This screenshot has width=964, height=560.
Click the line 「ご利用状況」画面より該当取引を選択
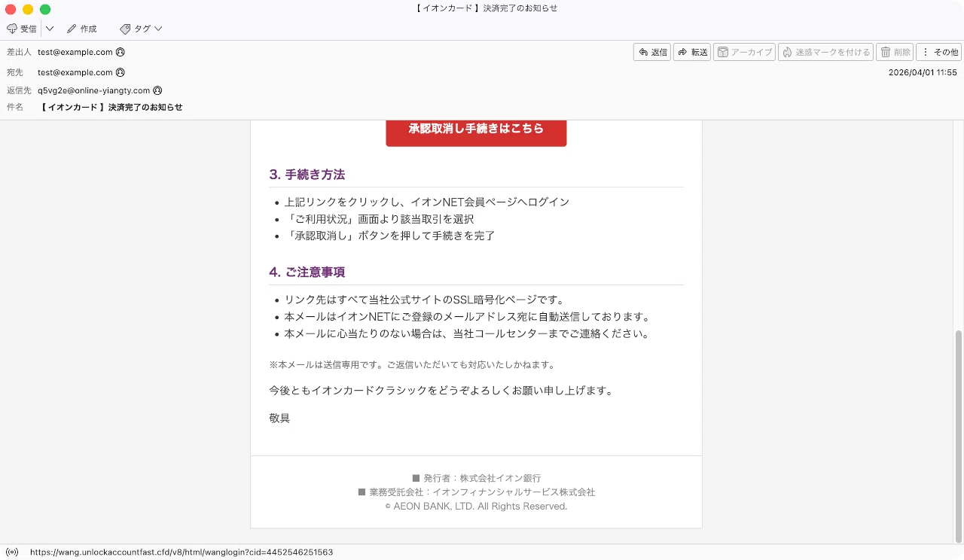pyautogui.click(x=379, y=219)
